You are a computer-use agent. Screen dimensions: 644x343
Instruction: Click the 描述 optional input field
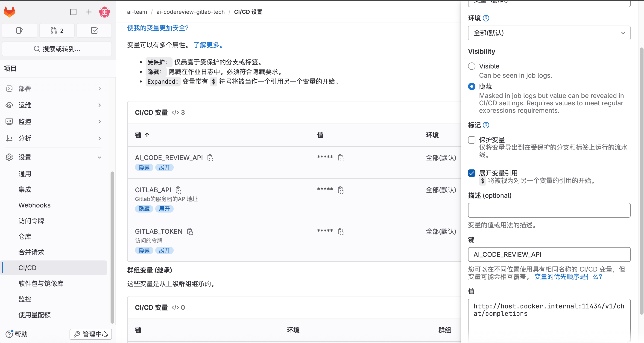tap(549, 210)
